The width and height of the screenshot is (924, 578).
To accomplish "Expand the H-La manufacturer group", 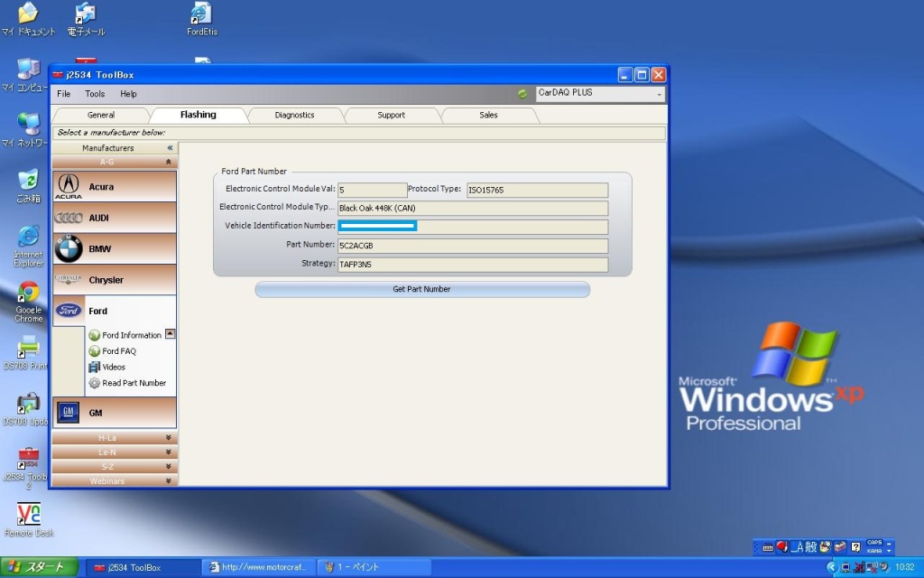I will [x=115, y=438].
